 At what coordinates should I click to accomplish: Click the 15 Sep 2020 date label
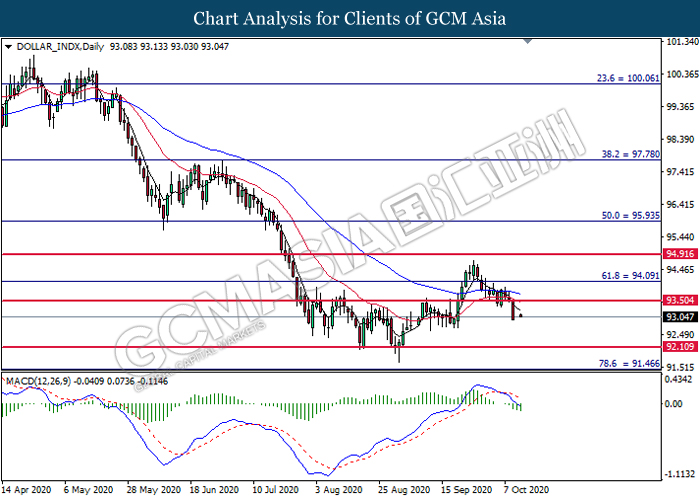[467, 490]
